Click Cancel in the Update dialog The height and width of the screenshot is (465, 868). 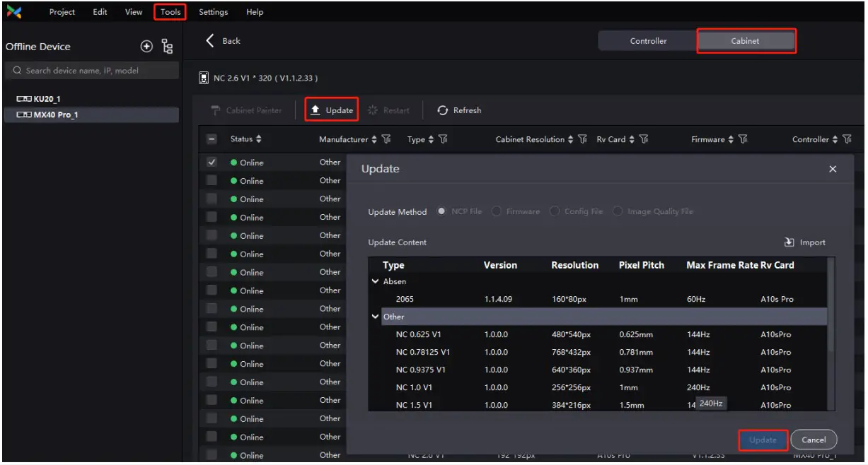pos(814,440)
